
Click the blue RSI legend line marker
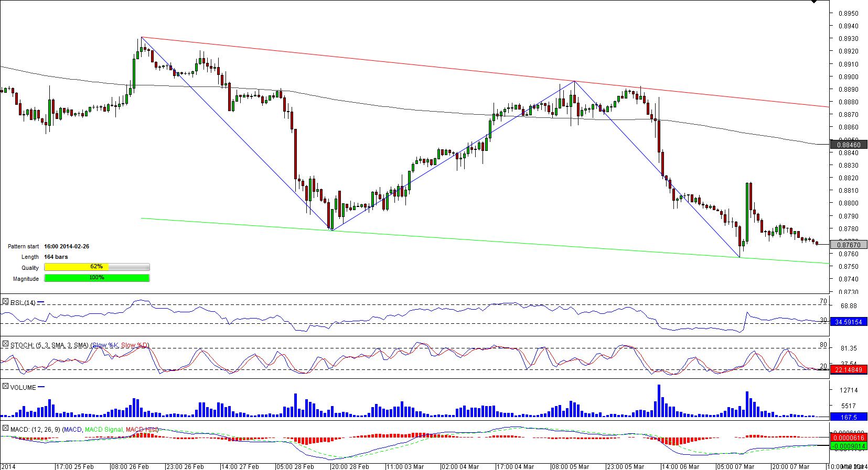coord(41,302)
